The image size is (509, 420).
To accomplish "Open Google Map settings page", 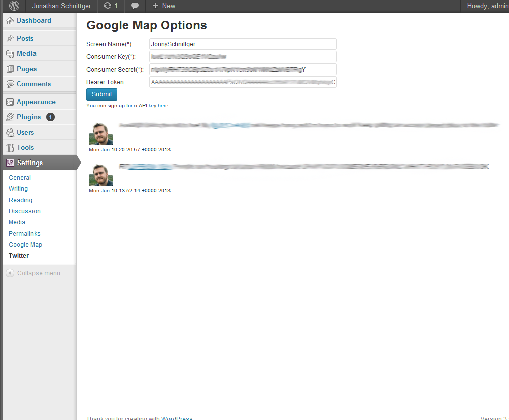I will 25,245.
